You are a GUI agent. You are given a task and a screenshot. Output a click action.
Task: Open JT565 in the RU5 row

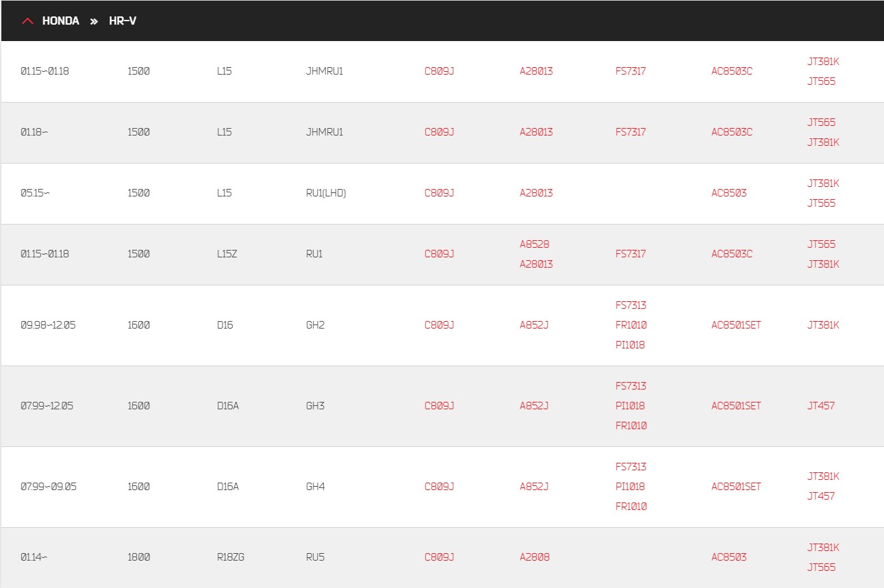pos(822,567)
